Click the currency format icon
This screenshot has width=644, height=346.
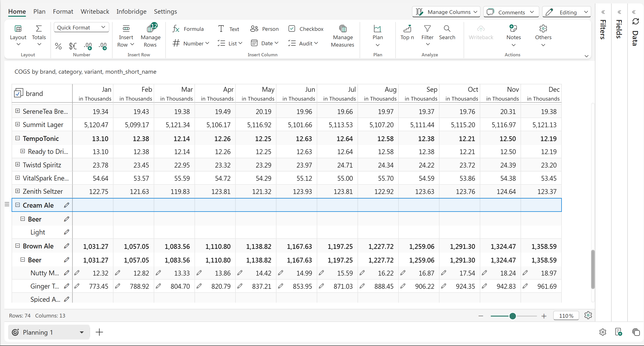pos(73,46)
